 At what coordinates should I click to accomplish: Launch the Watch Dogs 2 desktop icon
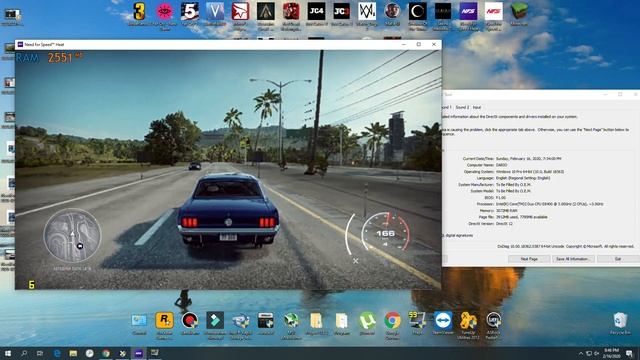(367, 12)
